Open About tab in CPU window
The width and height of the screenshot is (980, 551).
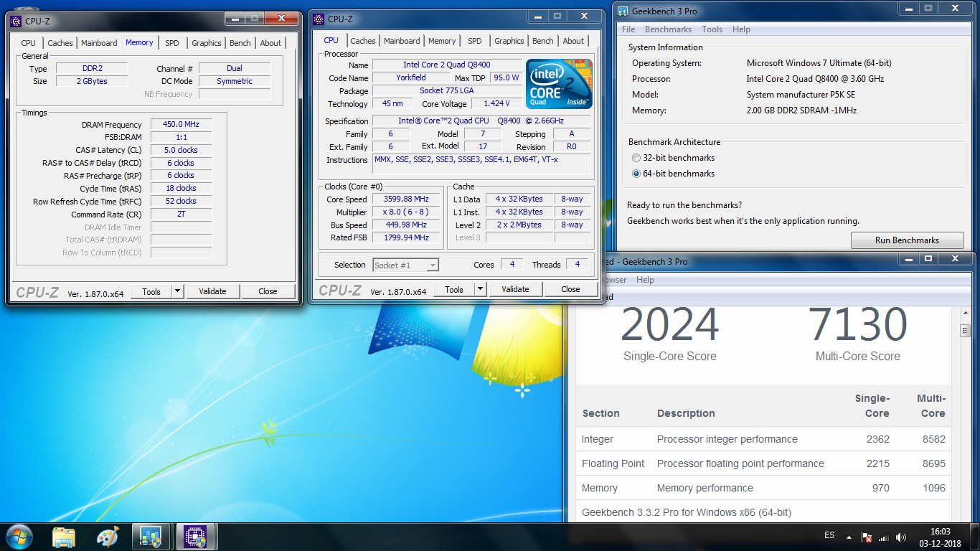[573, 41]
